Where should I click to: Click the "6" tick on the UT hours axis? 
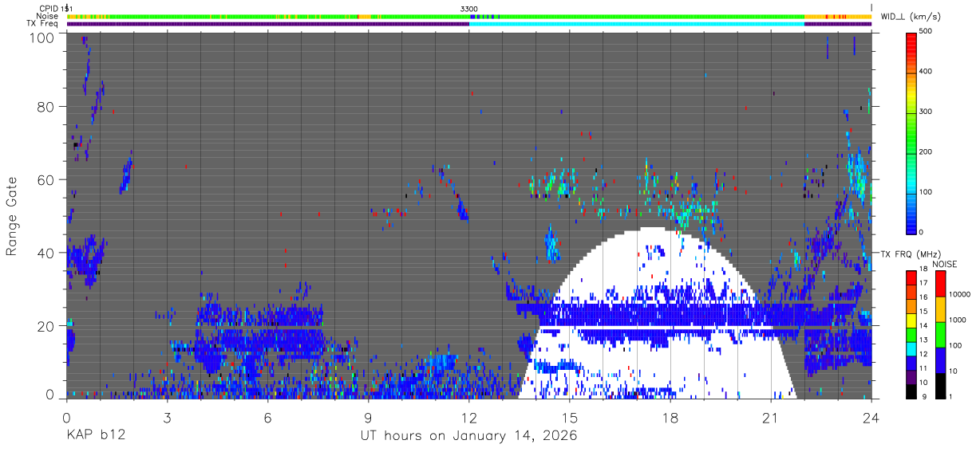(268, 419)
